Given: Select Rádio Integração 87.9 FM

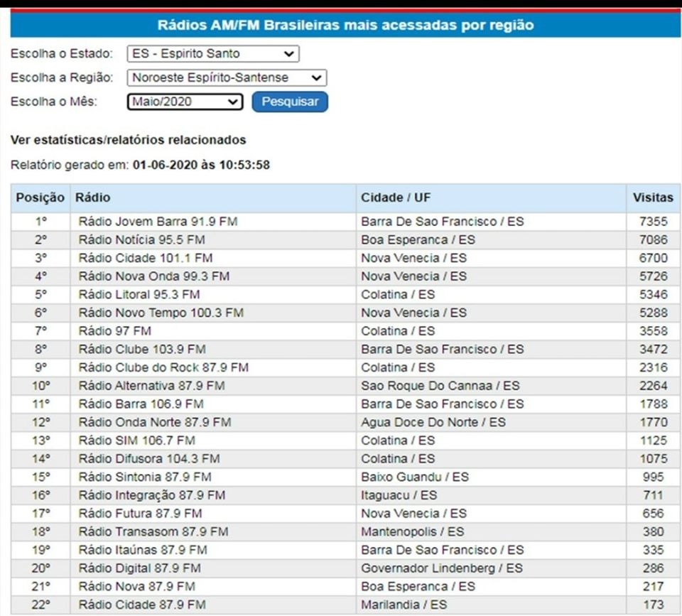Looking at the screenshot, I should pyautogui.click(x=152, y=495).
